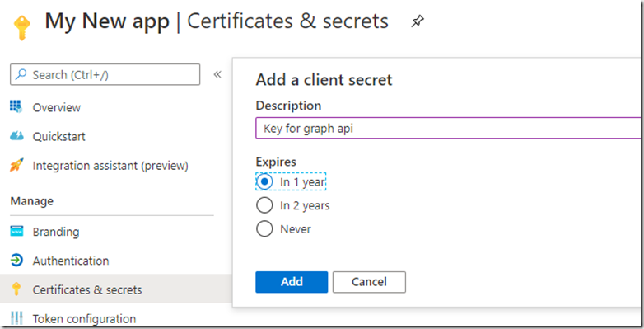Pin the Certificates & secrets blade
This screenshot has width=644, height=329.
click(418, 21)
